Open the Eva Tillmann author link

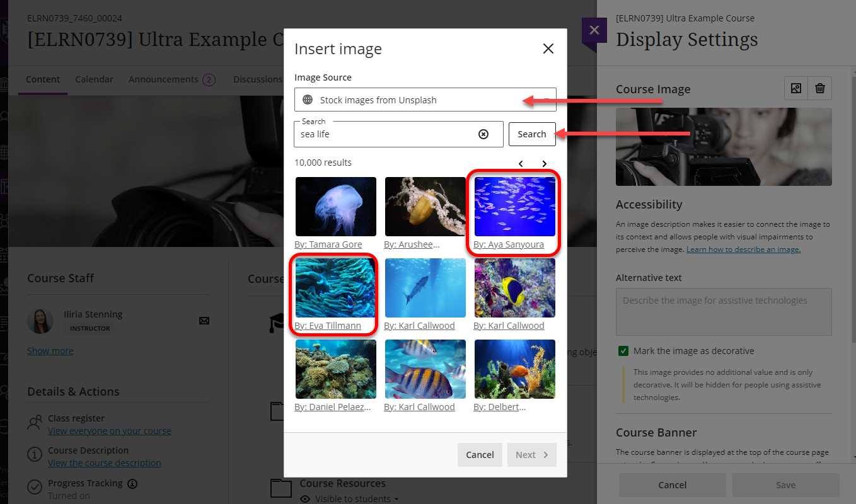pyautogui.click(x=328, y=326)
